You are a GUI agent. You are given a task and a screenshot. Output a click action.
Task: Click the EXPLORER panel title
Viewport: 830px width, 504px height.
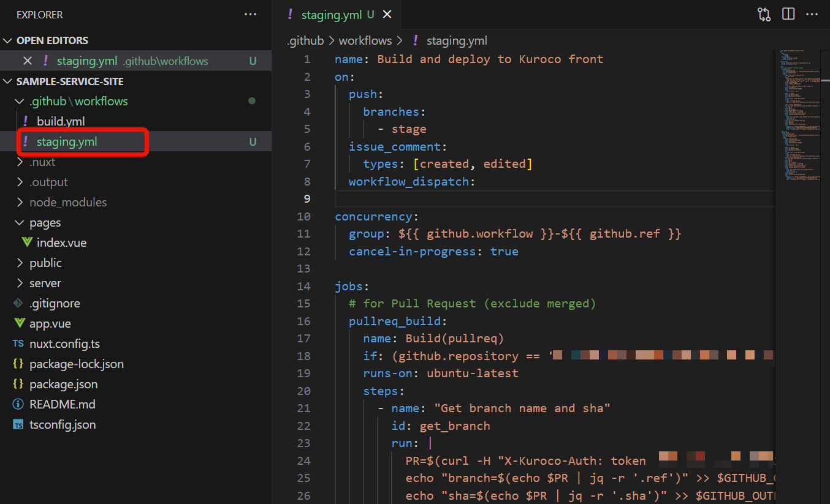pyautogui.click(x=40, y=15)
